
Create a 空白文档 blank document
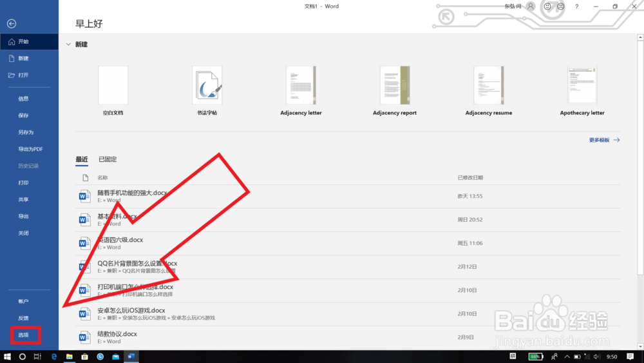point(113,90)
